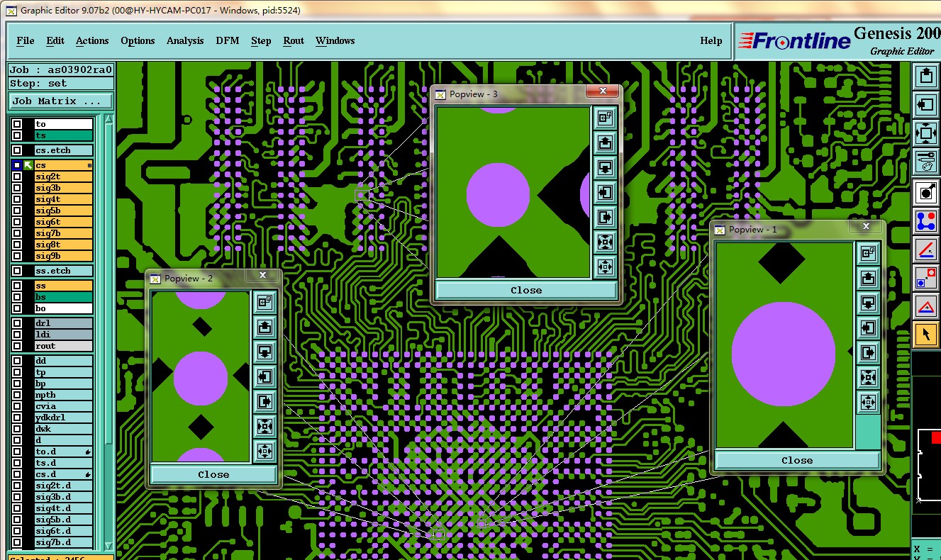Screen dimensions: 941x560
Task: Pan down in Popview - 3
Action: pyautogui.click(x=605, y=167)
